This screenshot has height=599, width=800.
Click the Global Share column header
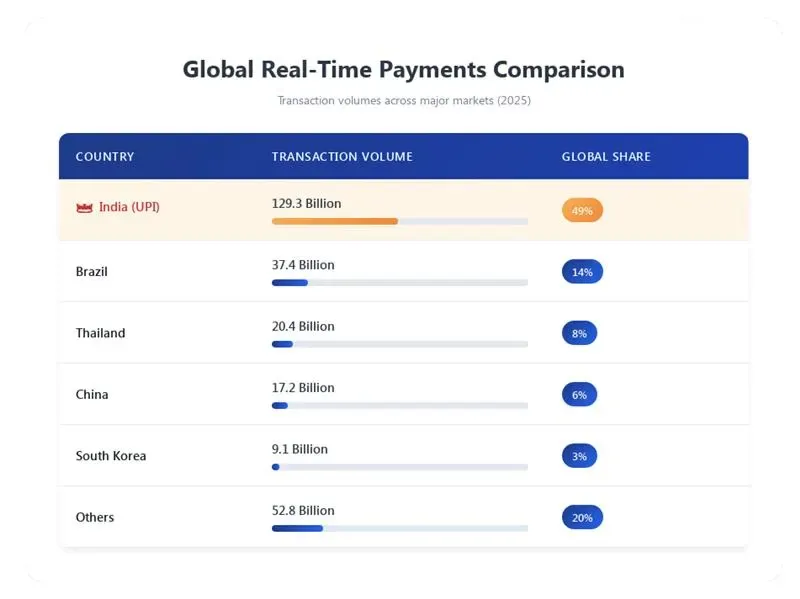(x=606, y=157)
